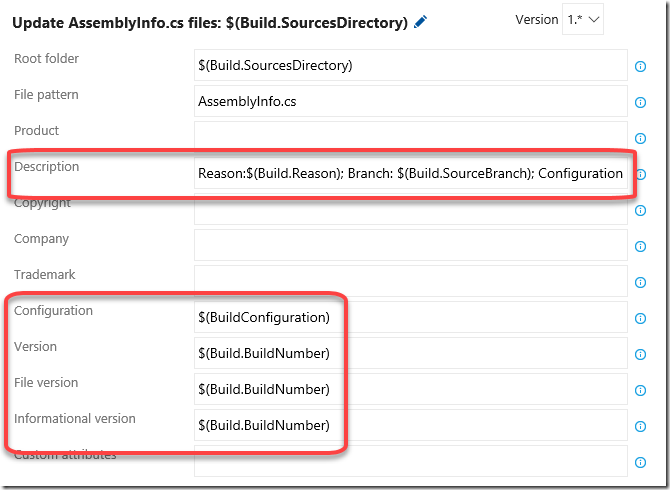Open info for Informational version field
Screen dimensions: 670x490
point(640,426)
